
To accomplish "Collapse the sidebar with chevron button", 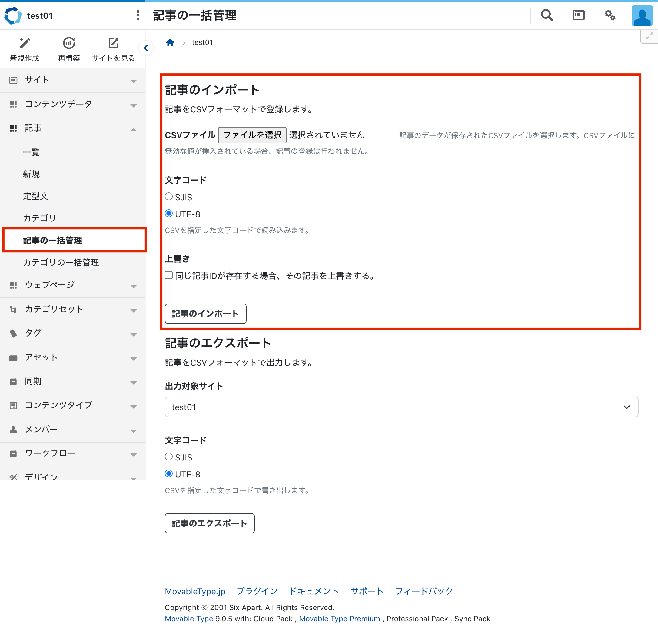I will (146, 48).
